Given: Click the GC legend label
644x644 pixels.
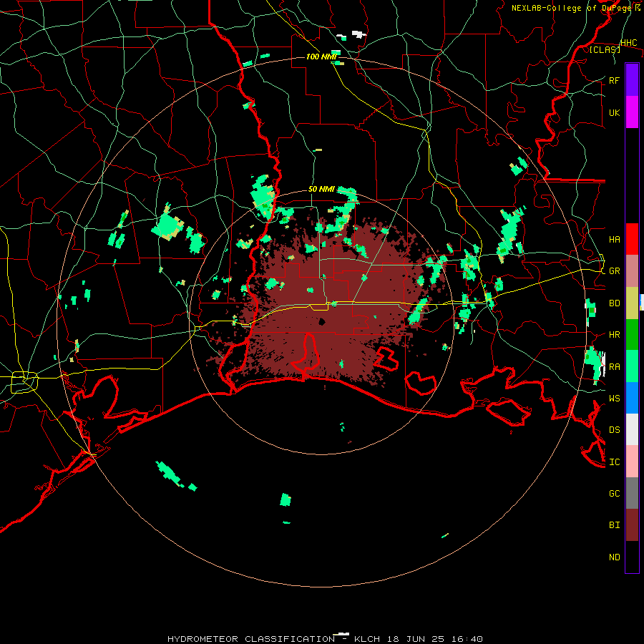Looking at the screenshot, I should coord(615,494).
